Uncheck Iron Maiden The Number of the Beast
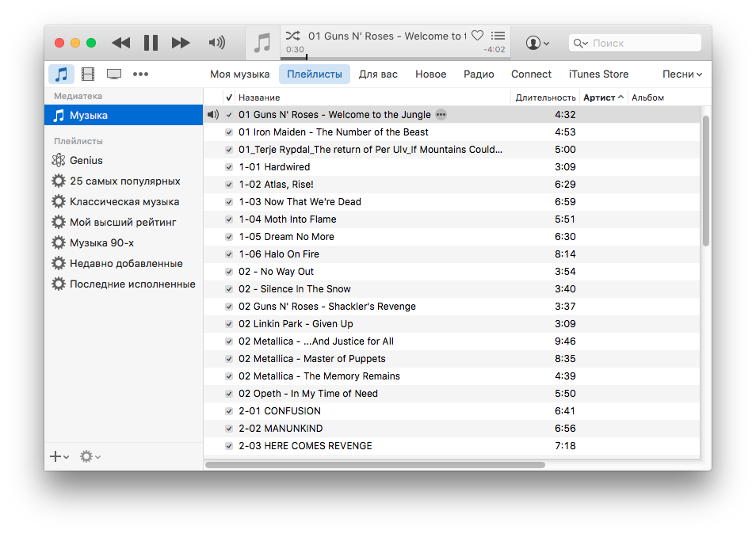 tap(229, 132)
